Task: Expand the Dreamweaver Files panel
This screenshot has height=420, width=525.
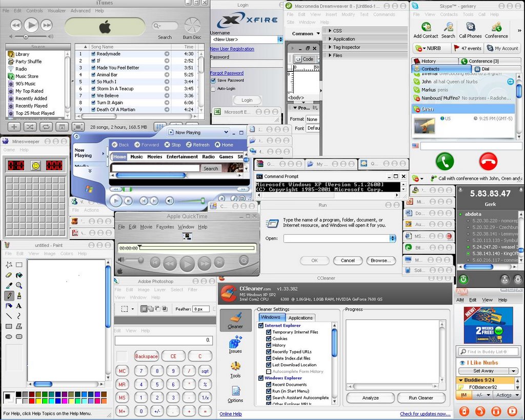Action: pos(330,55)
